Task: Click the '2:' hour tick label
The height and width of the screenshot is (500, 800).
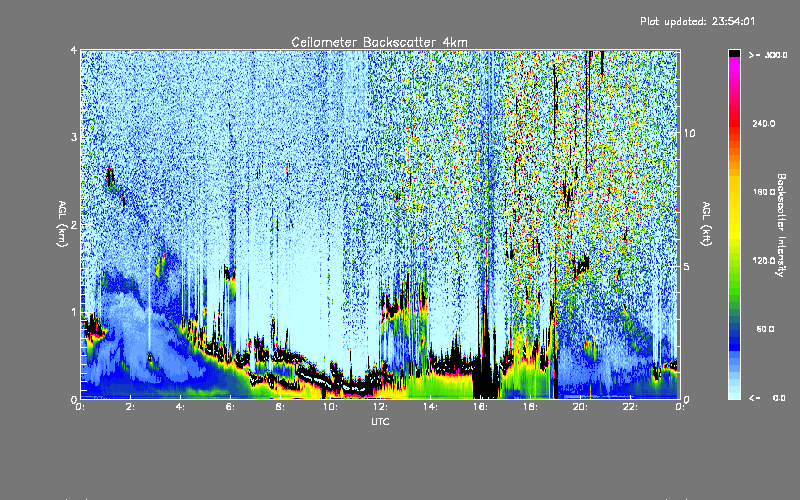Action: (130, 407)
